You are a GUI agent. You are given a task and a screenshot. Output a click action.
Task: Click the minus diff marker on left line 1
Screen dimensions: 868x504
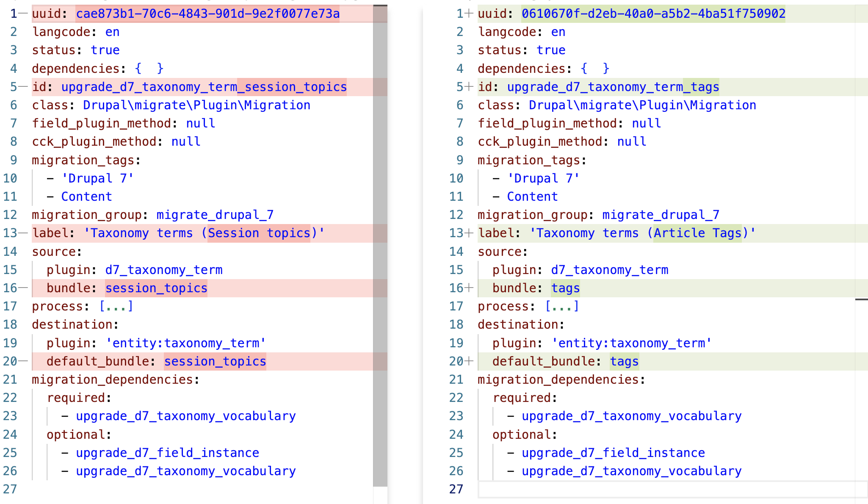[24, 14]
